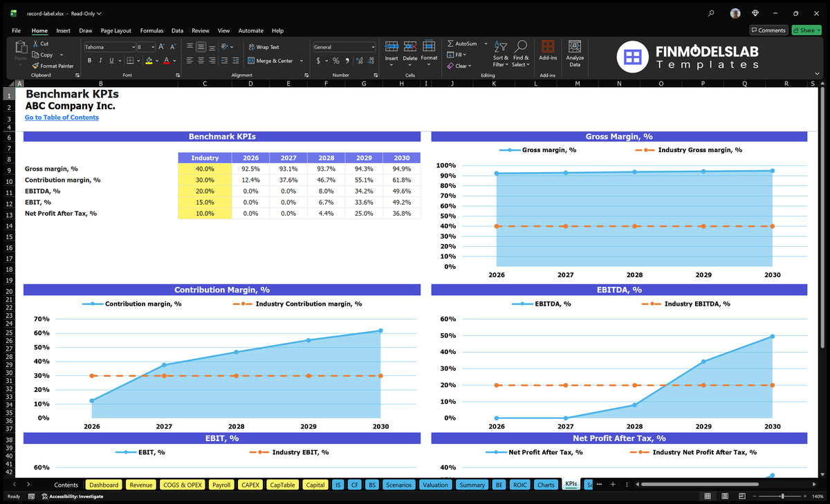
Task: Click the AutoSum sigma icon
Action: tap(450, 44)
